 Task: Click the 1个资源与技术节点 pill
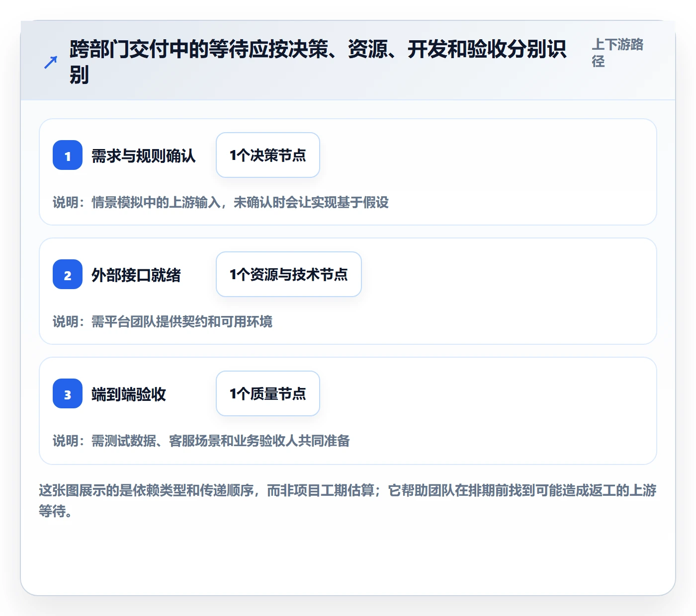click(x=289, y=274)
